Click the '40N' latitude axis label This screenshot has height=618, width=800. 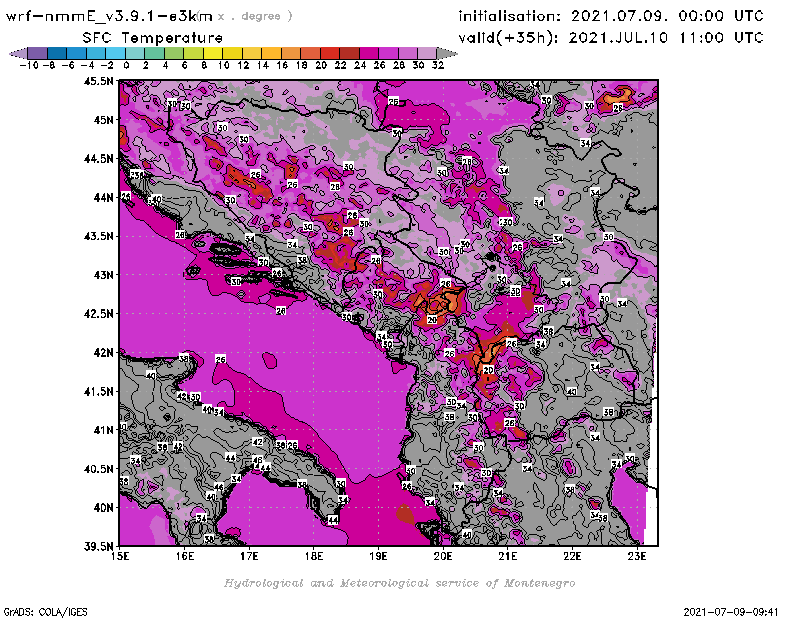(x=103, y=508)
